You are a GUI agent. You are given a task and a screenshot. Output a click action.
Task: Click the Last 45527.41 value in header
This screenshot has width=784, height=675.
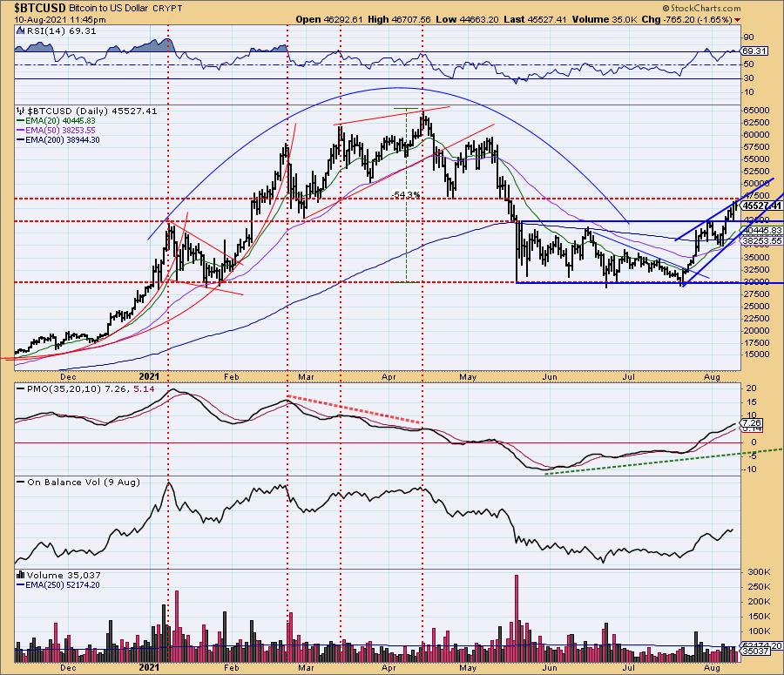535,19
